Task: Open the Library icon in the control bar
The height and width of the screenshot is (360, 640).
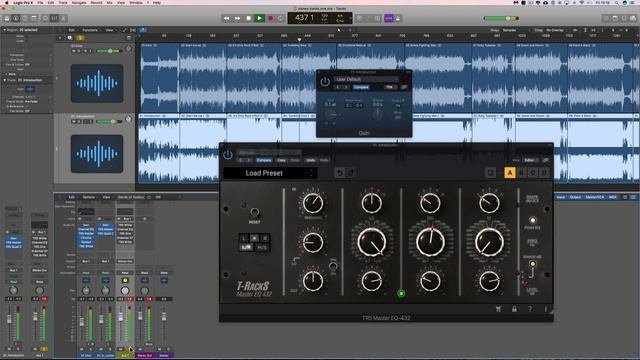Action: click(7, 18)
